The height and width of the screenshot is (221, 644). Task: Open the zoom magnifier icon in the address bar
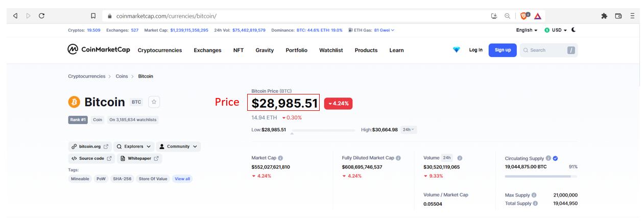point(507,16)
